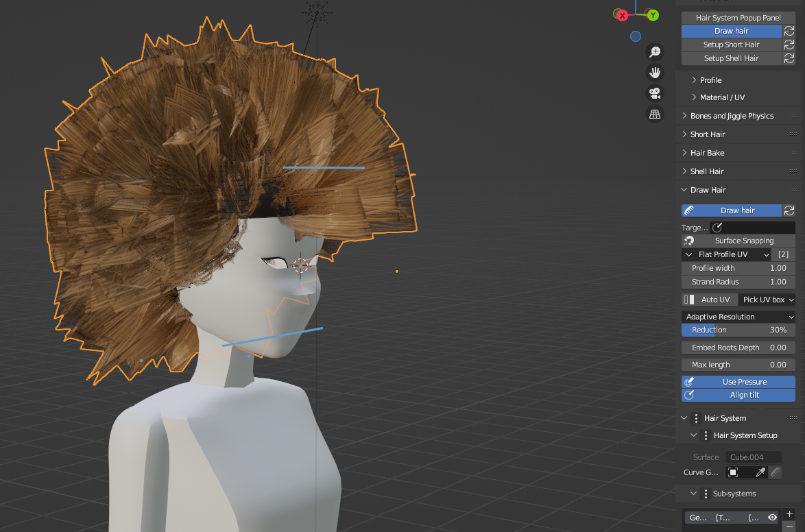Open the Flat Profile UV dropdown

[x=734, y=255]
